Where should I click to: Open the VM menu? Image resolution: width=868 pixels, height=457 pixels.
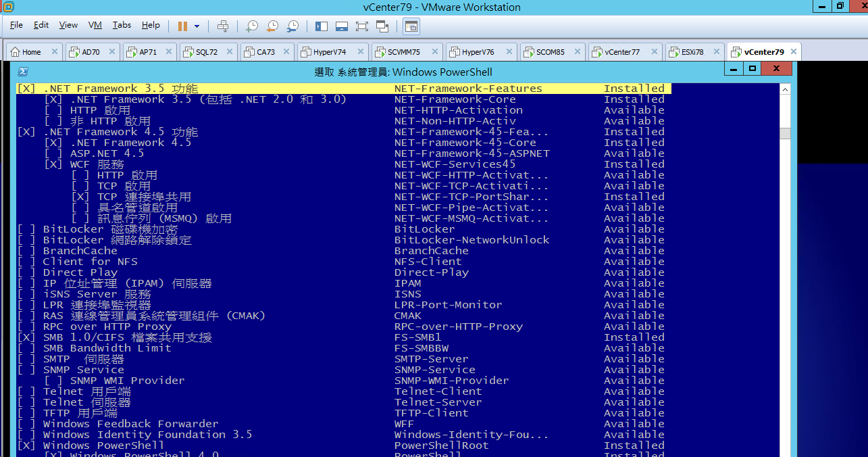(95, 25)
